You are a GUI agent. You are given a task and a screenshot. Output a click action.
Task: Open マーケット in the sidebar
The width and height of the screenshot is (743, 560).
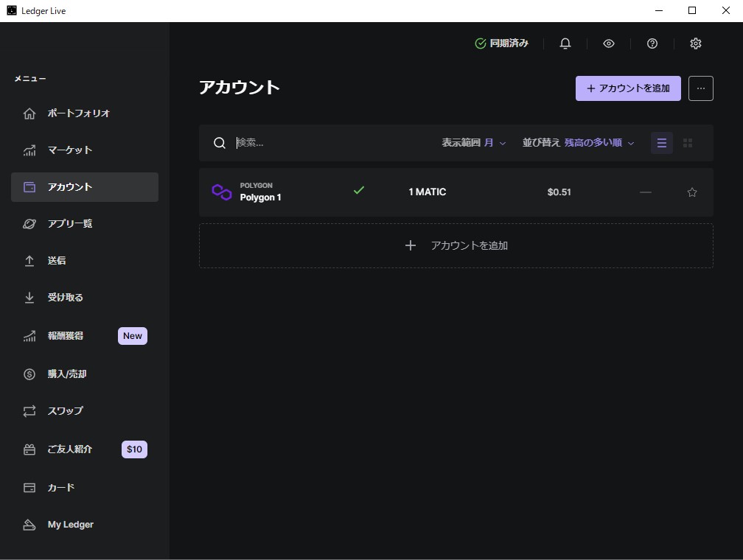click(84, 150)
